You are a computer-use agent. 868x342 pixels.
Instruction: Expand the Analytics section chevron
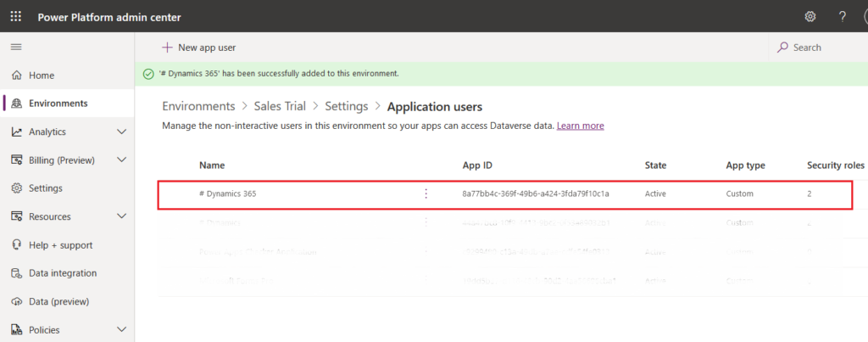[x=122, y=132]
